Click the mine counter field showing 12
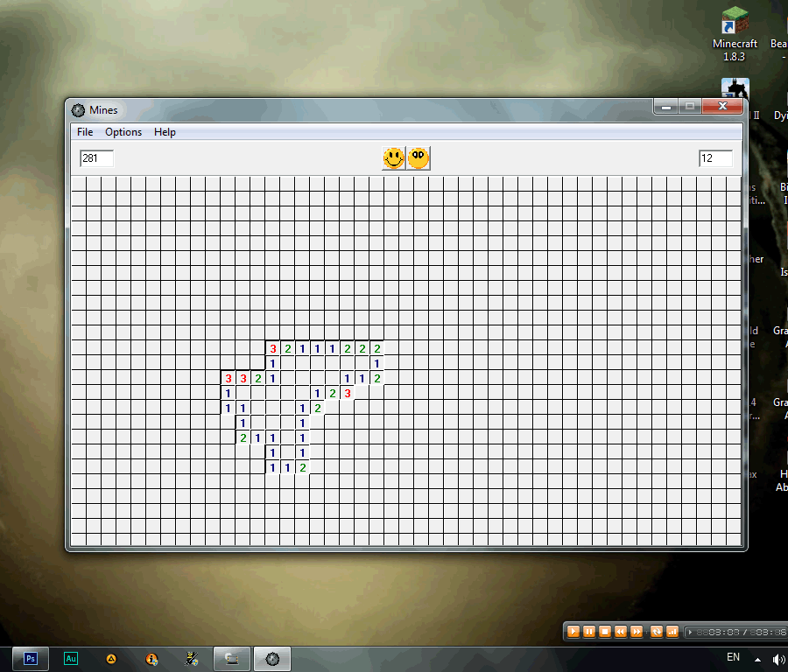Screen dimensions: 788x672 click(x=715, y=158)
